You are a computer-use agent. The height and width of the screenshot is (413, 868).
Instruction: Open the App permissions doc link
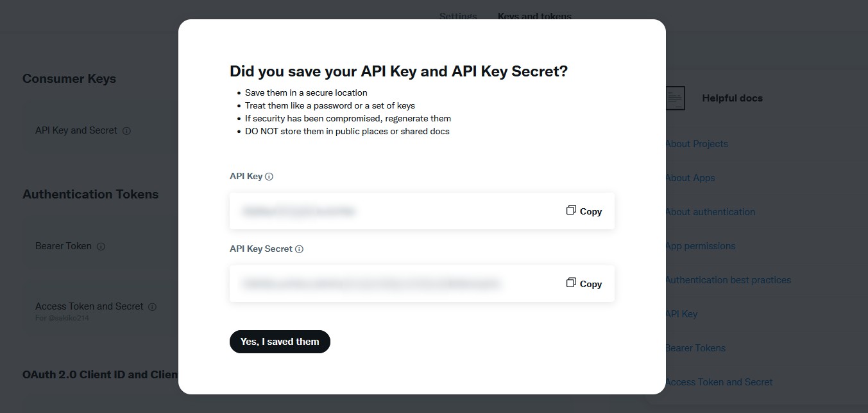pyautogui.click(x=701, y=246)
